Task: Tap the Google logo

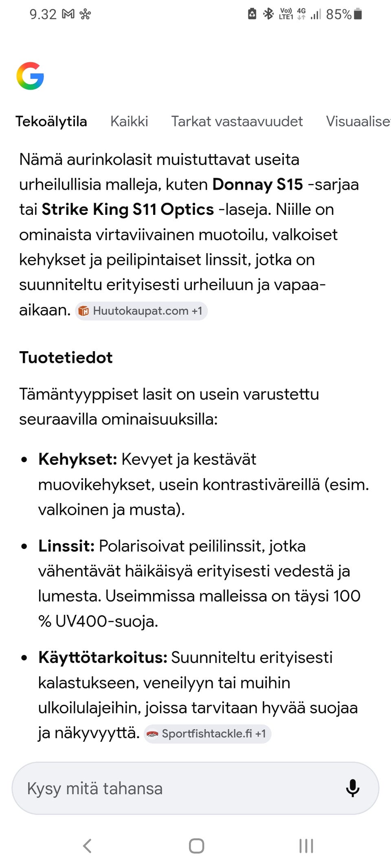Action: pyautogui.click(x=31, y=76)
